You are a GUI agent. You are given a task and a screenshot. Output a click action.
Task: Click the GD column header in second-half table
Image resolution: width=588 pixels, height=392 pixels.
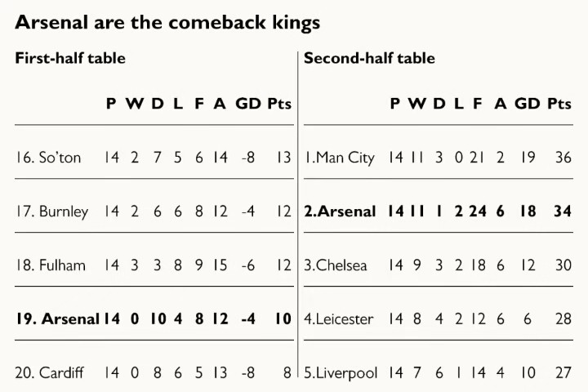tap(528, 104)
